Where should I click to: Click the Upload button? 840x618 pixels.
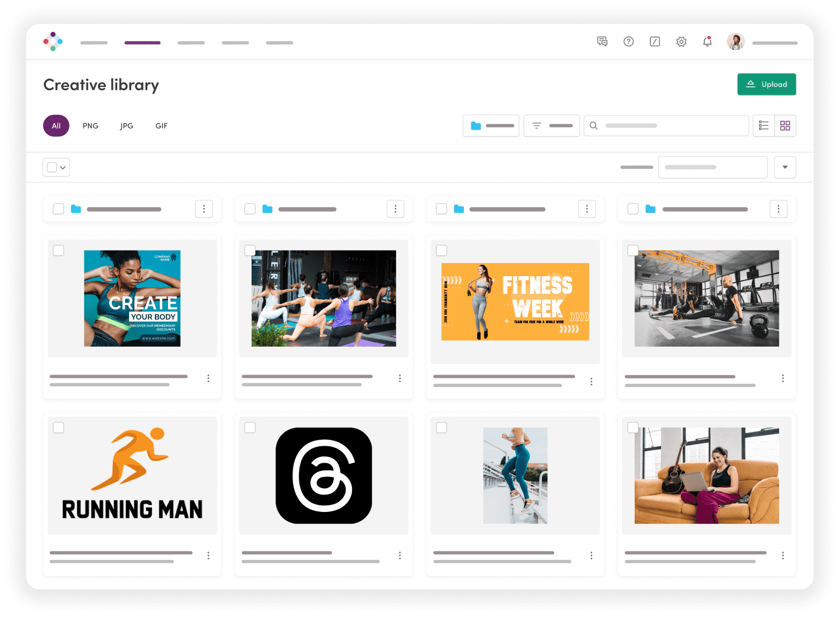click(766, 84)
